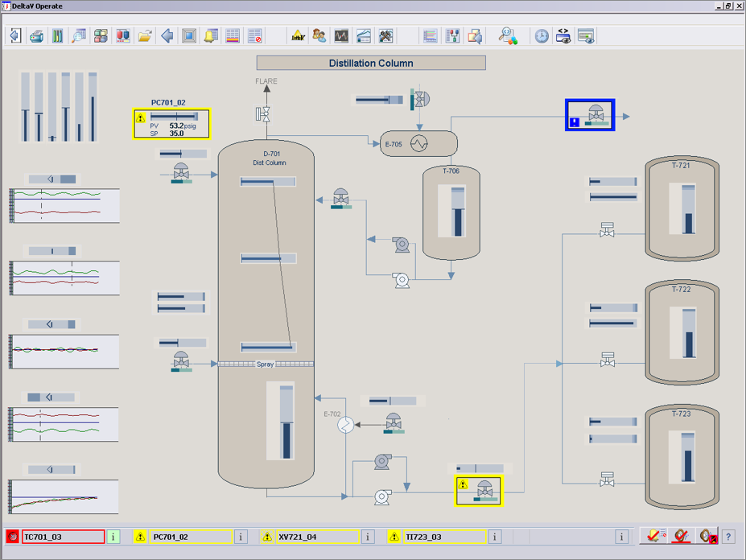The image size is (746, 560).
Task: Click the help question mark button
Action: pos(728,537)
